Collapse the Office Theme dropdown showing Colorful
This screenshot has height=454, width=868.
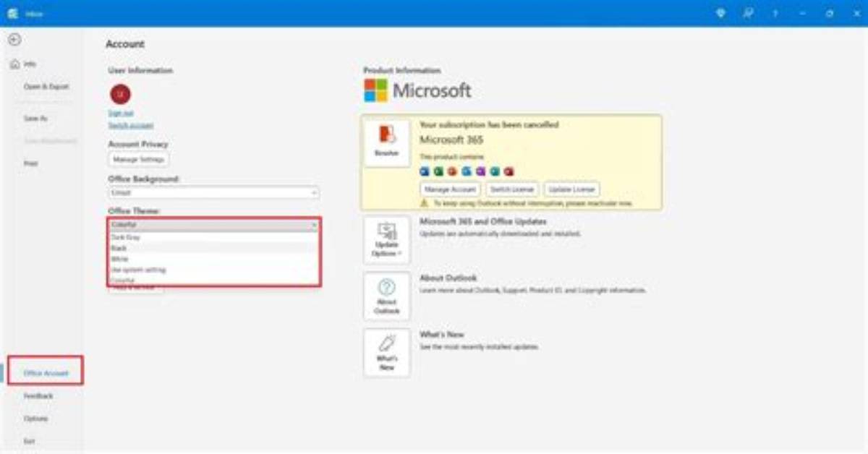coord(213,225)
